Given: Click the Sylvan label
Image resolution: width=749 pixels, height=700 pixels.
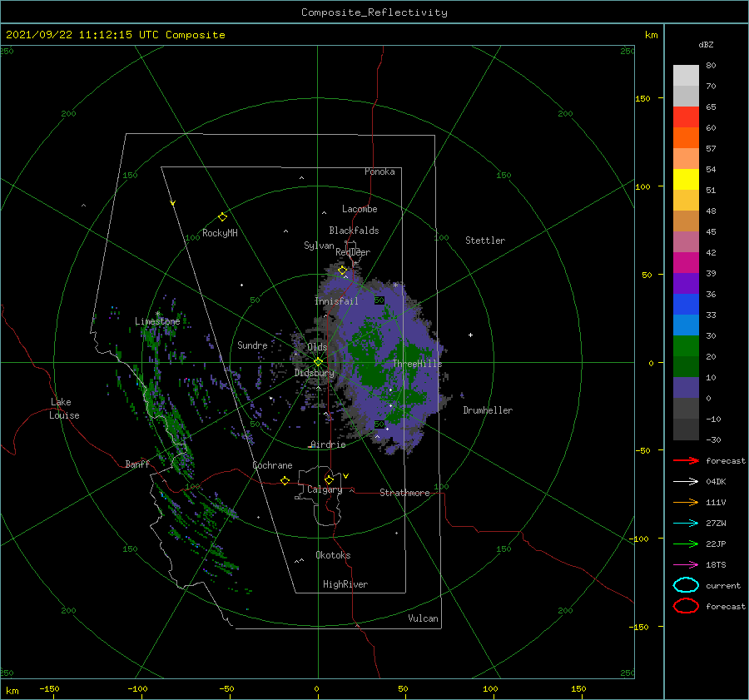Looking at the screenshot, I should (319, 246).
